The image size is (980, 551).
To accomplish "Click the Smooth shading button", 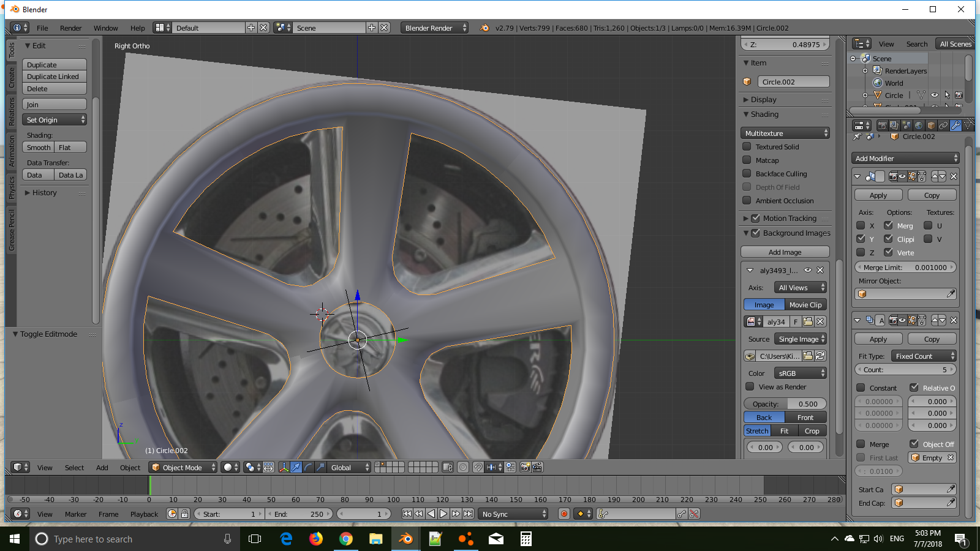I will click(39, 147).
